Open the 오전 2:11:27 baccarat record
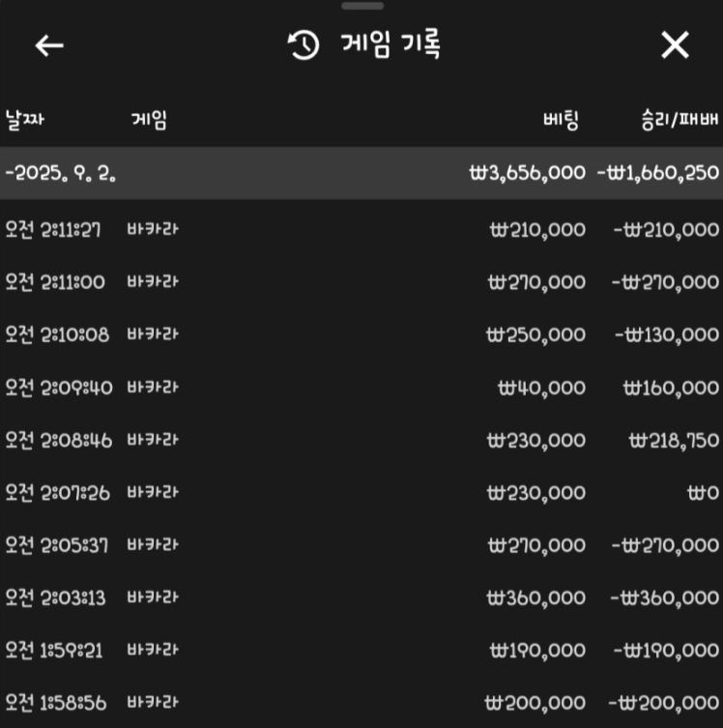The image size is (723, 728). tap(361, 229)
